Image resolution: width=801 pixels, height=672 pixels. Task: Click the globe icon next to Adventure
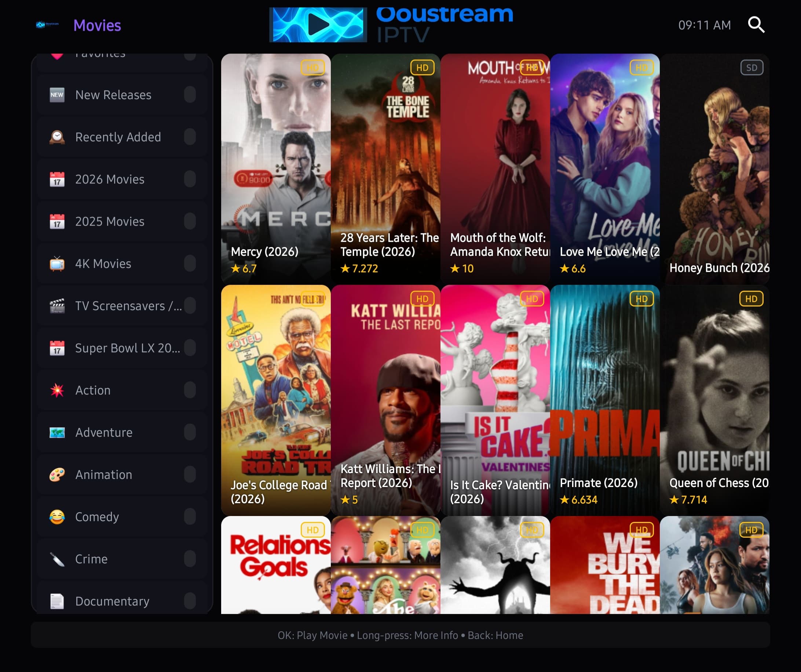(x=57, y=432)
